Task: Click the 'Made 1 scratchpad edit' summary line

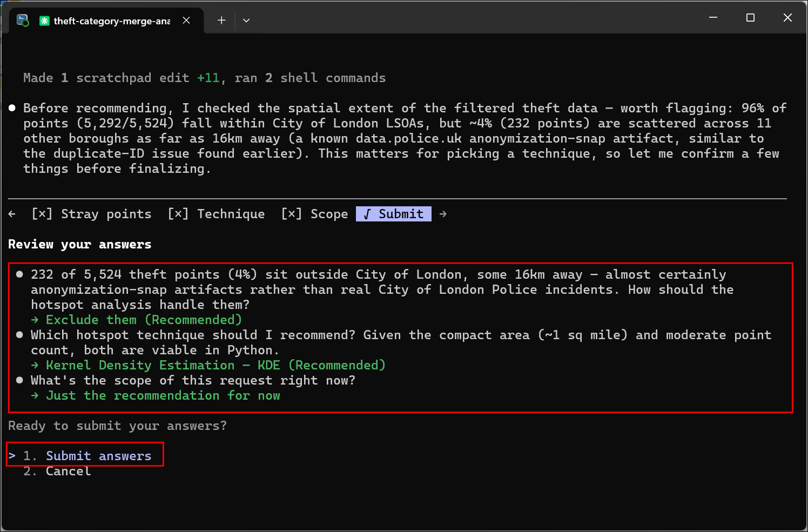Action: point(204,78)
